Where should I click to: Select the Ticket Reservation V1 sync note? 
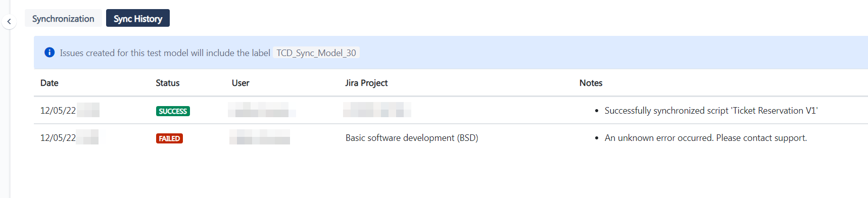711,111
